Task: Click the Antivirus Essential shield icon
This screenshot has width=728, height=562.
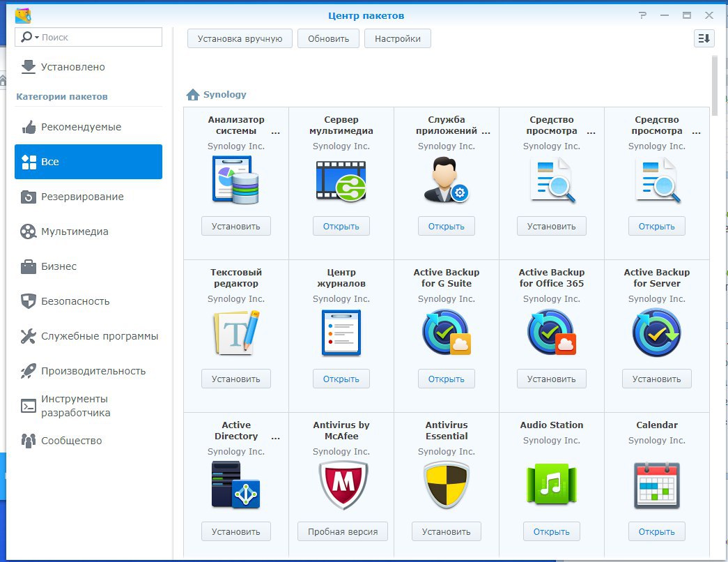Action: 446,485
